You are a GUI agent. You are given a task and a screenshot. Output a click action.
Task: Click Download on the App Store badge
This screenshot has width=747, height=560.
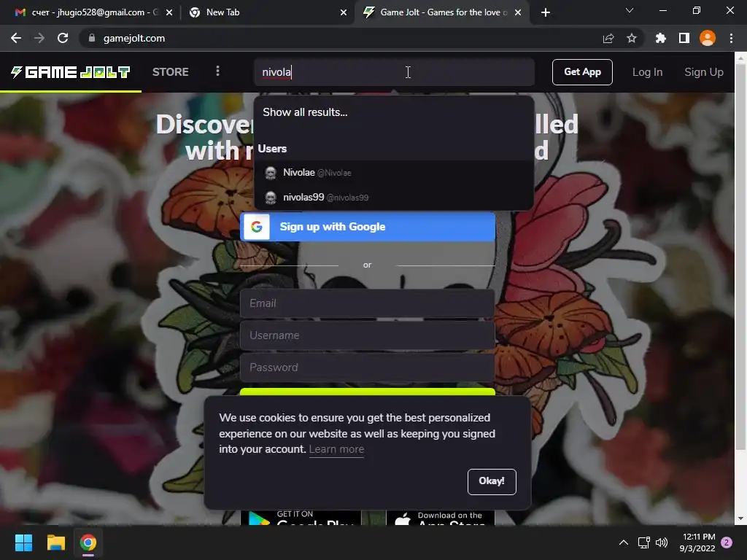440,518
